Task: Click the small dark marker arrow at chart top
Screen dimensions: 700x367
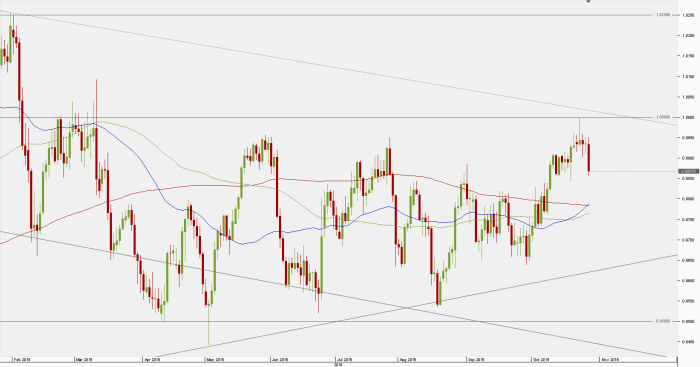Action: 588,1
